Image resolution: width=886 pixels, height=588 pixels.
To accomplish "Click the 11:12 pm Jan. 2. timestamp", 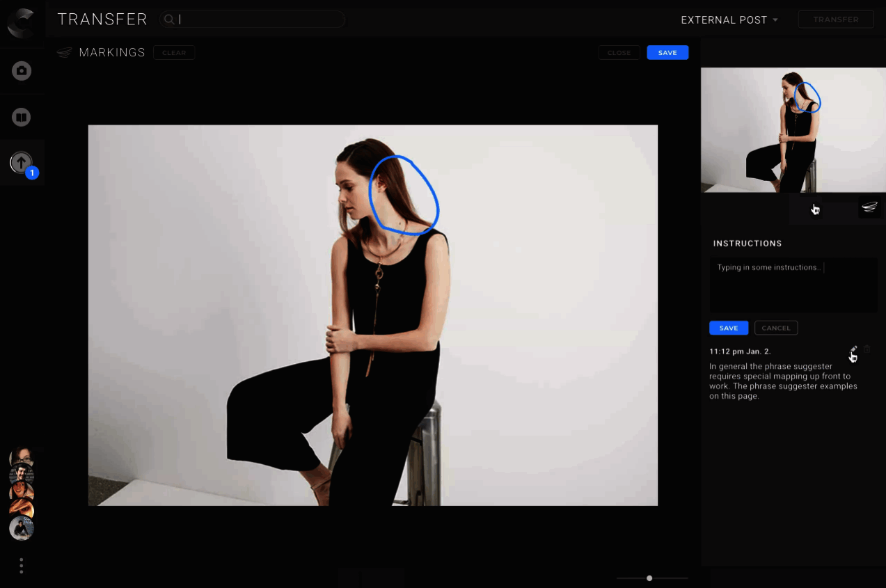I will (x=740, y=351).
